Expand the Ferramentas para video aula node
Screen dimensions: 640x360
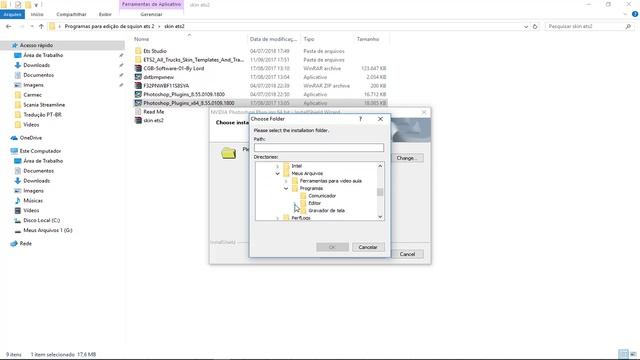click(286, 181)
